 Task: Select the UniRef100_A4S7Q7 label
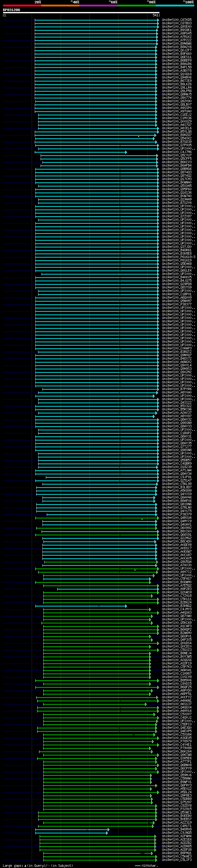177,125
